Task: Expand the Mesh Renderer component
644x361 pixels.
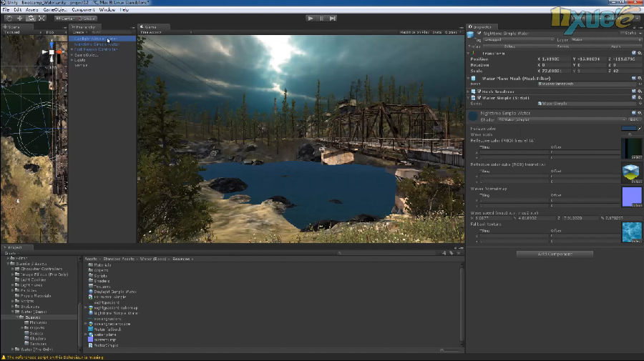Action: click(x=468, y=92)
